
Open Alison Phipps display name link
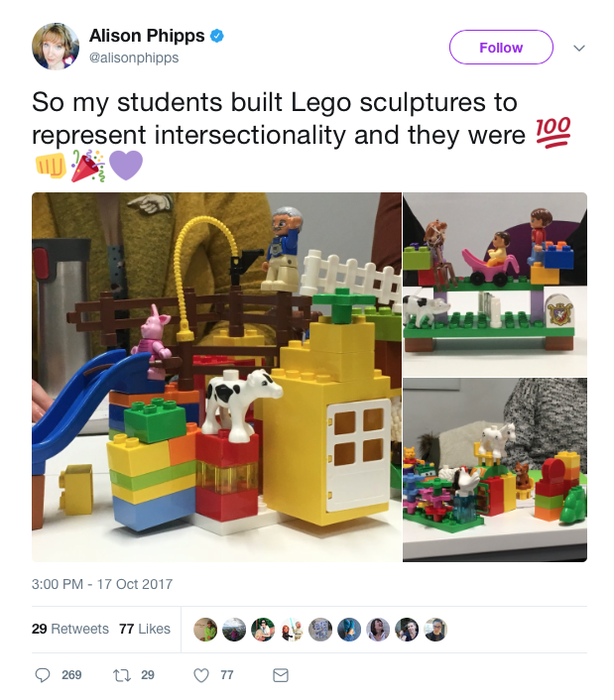pos(147,36)
